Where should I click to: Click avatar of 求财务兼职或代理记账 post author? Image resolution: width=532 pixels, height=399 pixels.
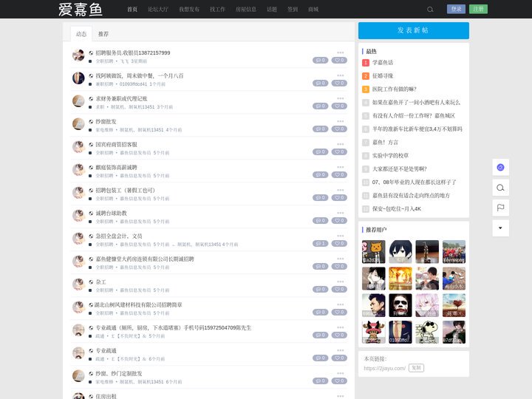pyautogui.click(x=78, y=101)
